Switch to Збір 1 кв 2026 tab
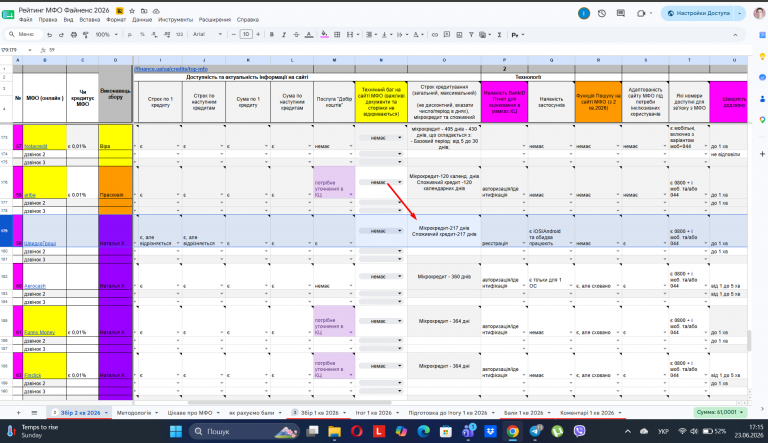The width and height of the screenshot is (768, 443). pyautogui.click(x=319, y=413)
